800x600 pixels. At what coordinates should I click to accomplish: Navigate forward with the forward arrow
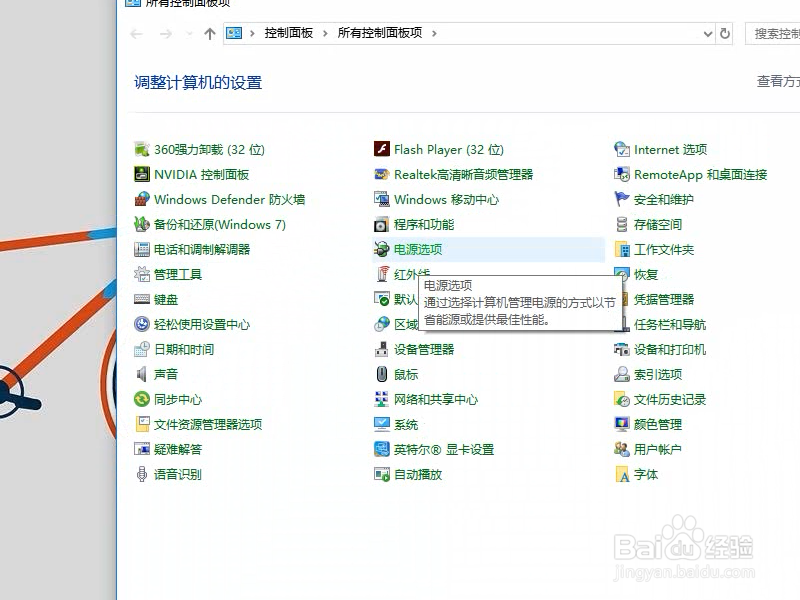[x=166, y=34]
